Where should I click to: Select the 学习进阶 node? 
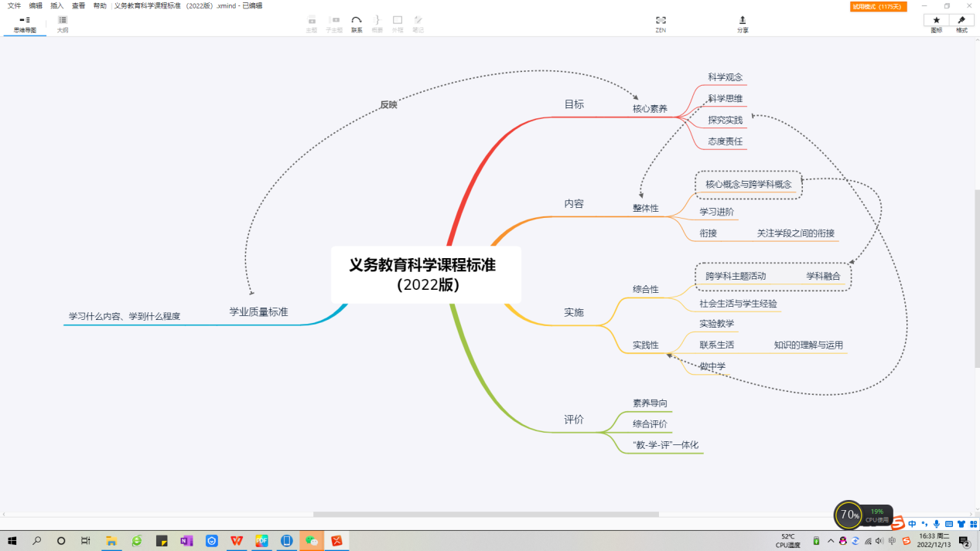[717, 212]
